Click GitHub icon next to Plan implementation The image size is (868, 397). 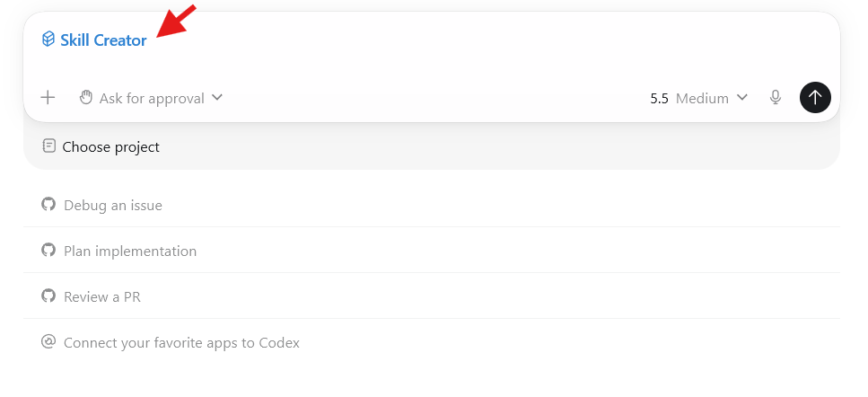[48, 251]
